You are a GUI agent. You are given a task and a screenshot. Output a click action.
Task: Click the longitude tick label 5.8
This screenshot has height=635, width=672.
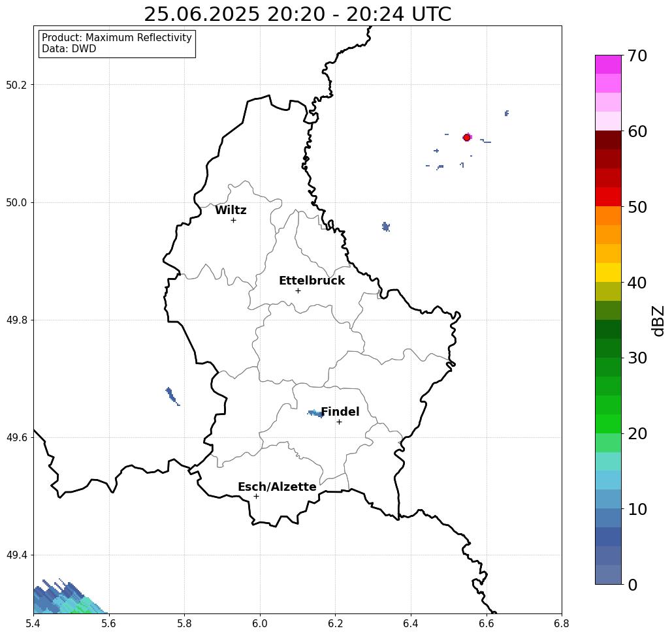coord(184,623)
